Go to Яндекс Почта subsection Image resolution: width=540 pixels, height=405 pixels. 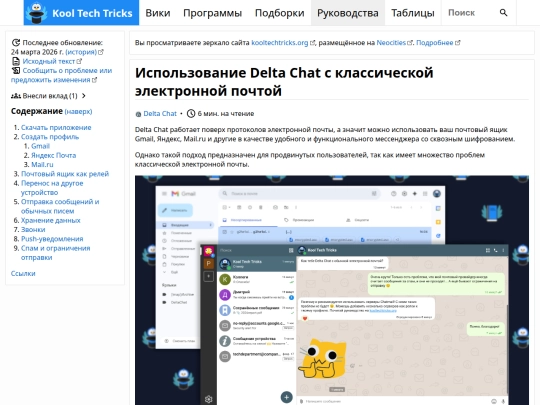click(54, 155)
